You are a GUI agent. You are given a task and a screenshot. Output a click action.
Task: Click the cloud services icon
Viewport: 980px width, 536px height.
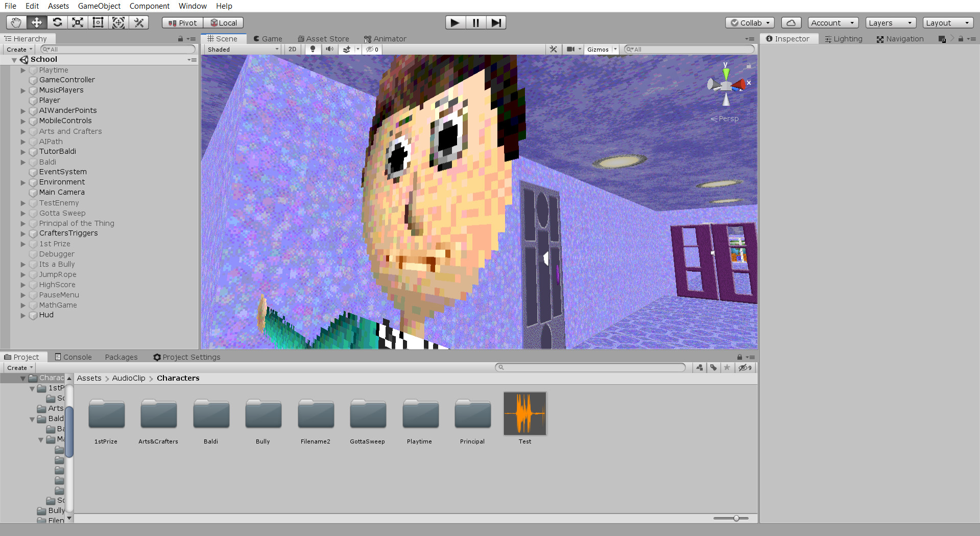[791, 22]
